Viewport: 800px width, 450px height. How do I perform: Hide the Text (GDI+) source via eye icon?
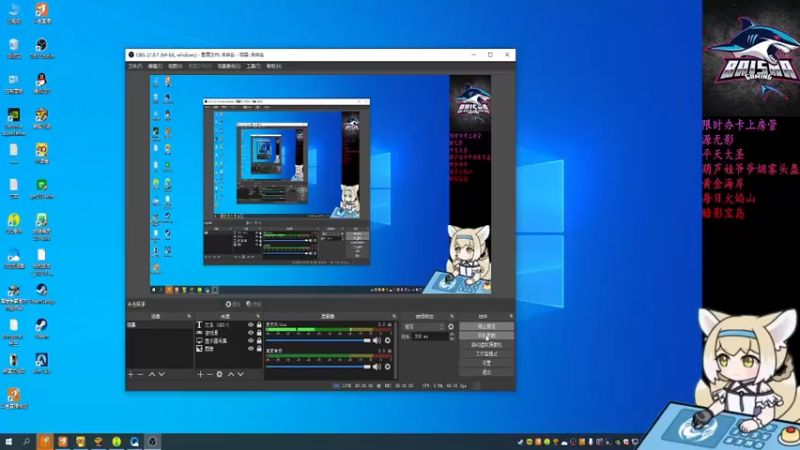tap(251, 324)
